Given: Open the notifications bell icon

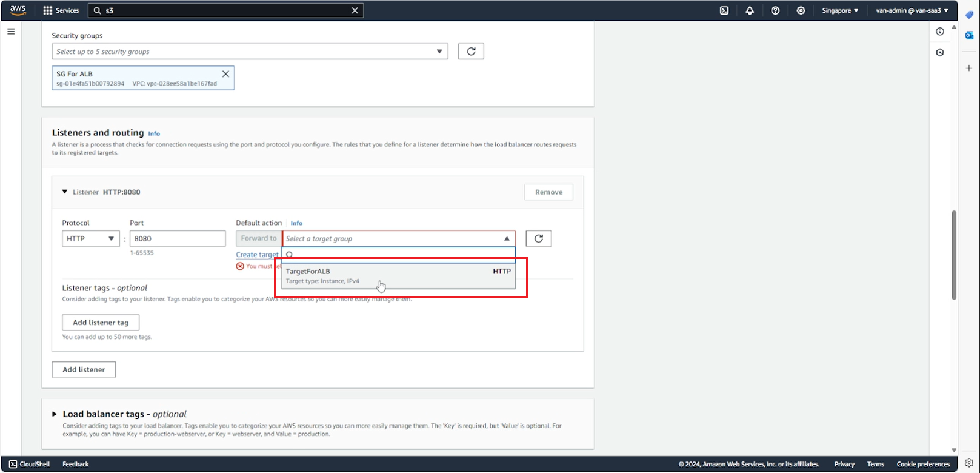Looking at the screenshot, I should click(750, 10).
